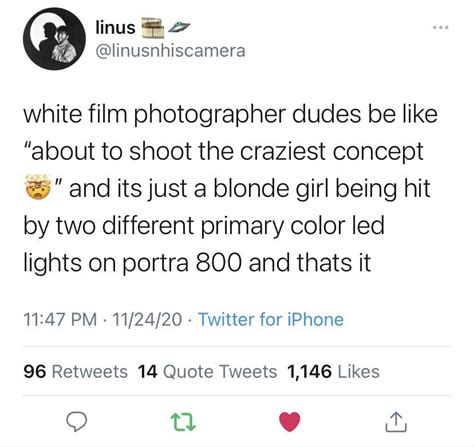View the 96 Retweets list

point(76,371)
